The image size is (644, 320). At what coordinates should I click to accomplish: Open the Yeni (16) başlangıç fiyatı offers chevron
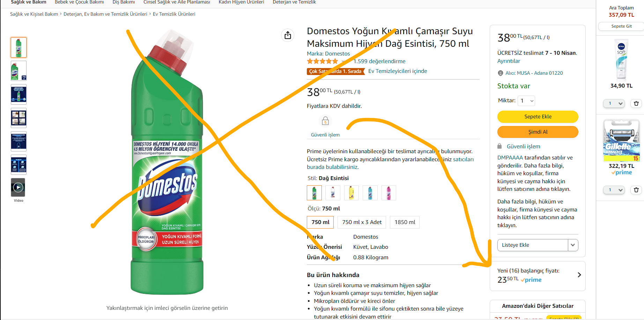pyautogui.click(x=579, y=275)
